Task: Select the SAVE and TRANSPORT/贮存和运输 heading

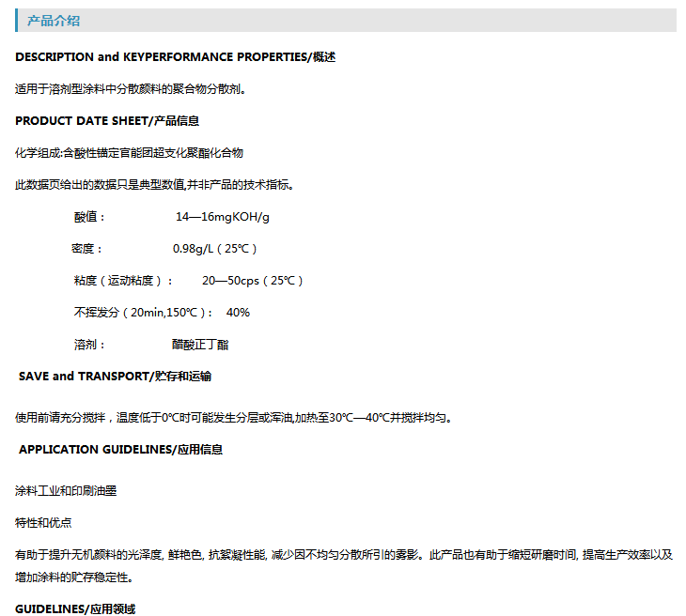Action: (115, 377)
